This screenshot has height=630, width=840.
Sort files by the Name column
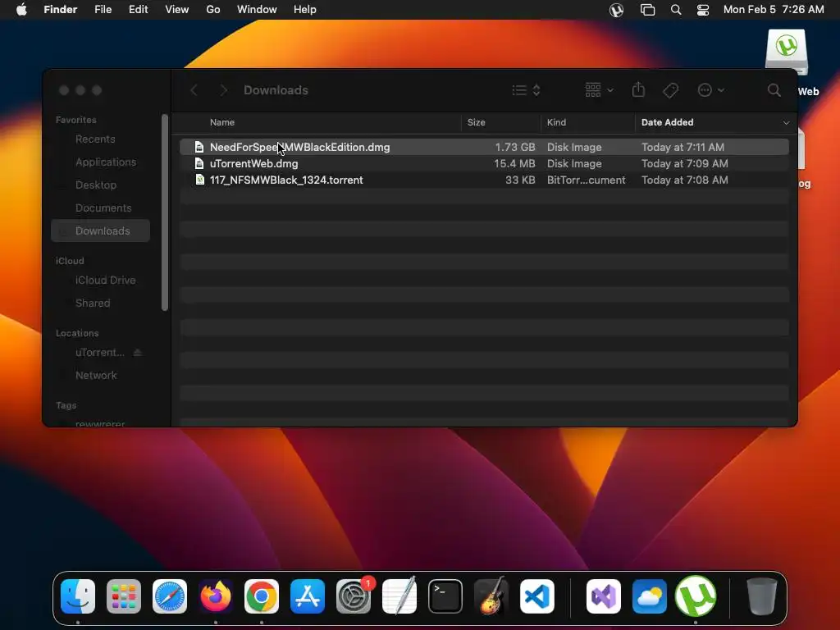click(222, 123)
